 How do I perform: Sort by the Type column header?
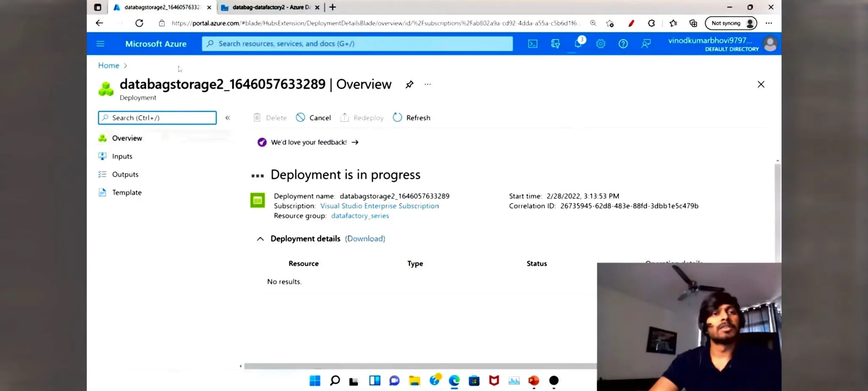click(x=415, y=264)
